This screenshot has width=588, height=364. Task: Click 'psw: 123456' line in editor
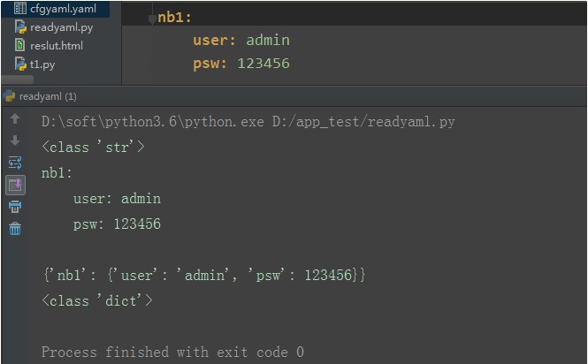point(241,64)
